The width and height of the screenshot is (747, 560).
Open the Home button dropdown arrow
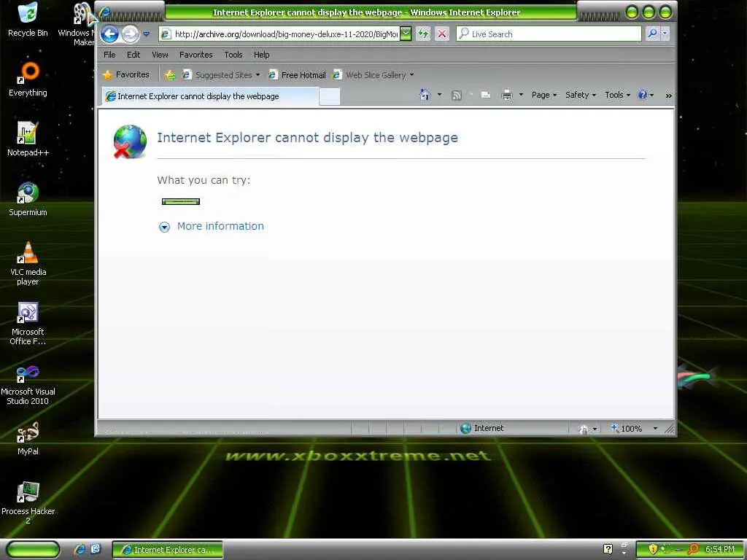tap(439, 95)
